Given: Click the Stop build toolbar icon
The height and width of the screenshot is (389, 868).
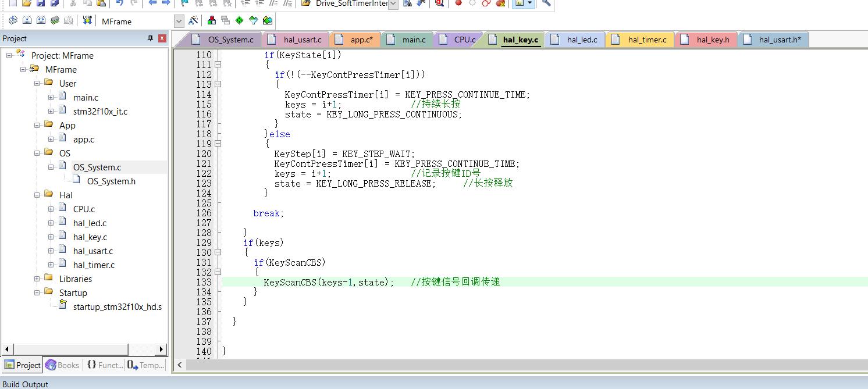Looking at the screenshot, I should tap(69, 20).
